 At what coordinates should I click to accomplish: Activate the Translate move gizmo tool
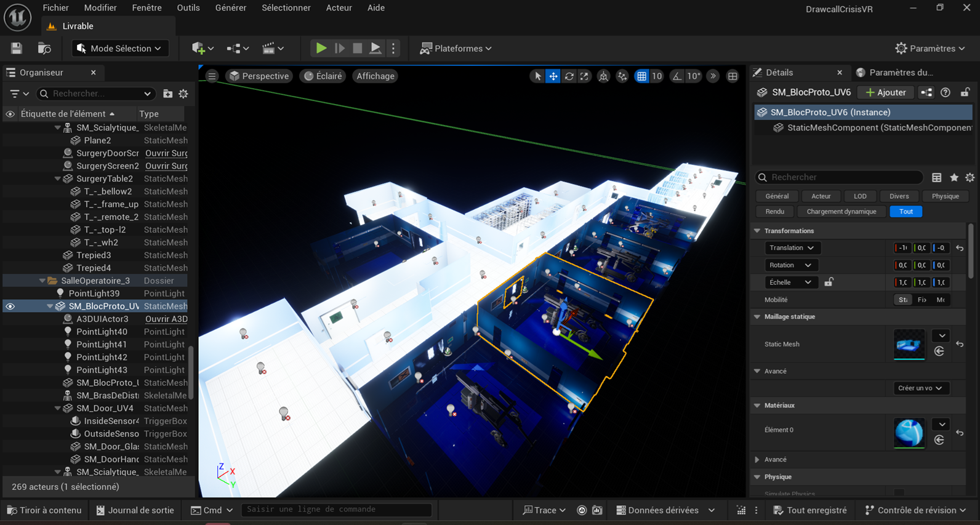[x=553, y=76]
